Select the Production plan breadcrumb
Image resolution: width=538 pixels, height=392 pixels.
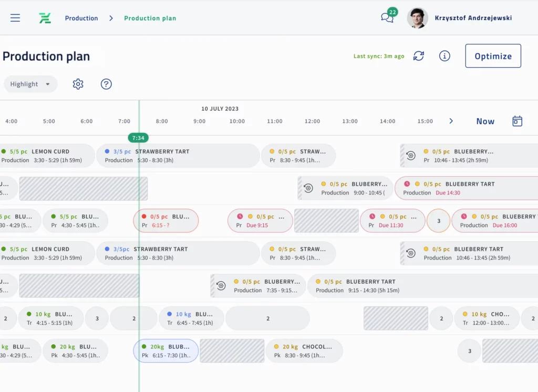(x=150, y=18)
